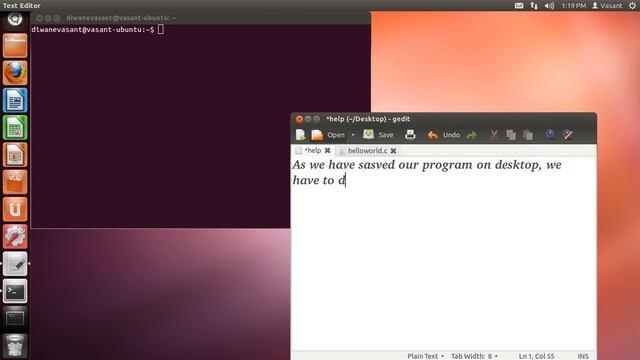
Task: Open the Vasant user menu
Action: point(607,5)
